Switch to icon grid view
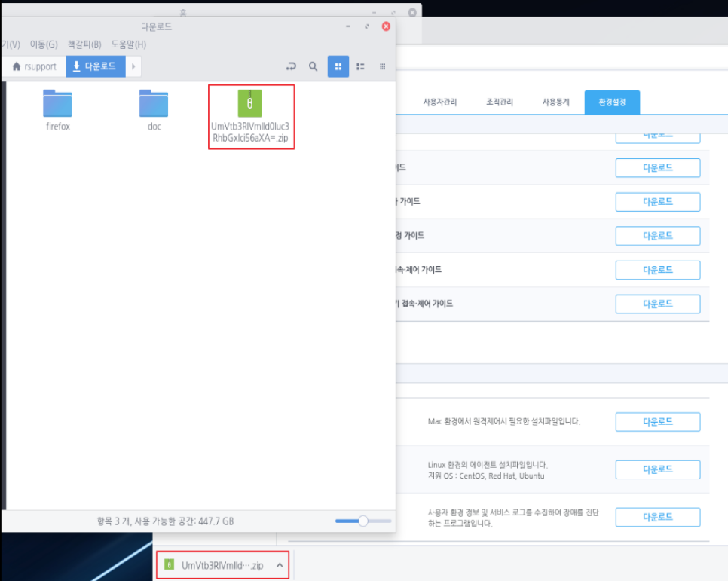 338,66
